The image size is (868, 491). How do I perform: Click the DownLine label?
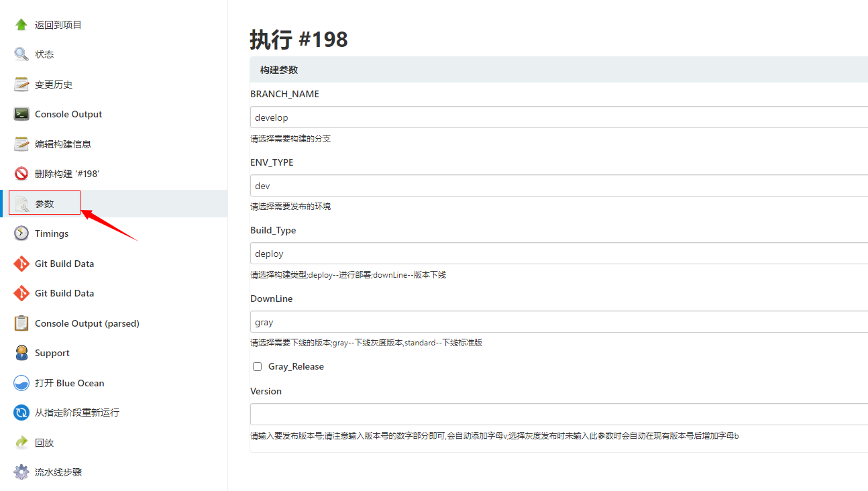pos(272,298)
